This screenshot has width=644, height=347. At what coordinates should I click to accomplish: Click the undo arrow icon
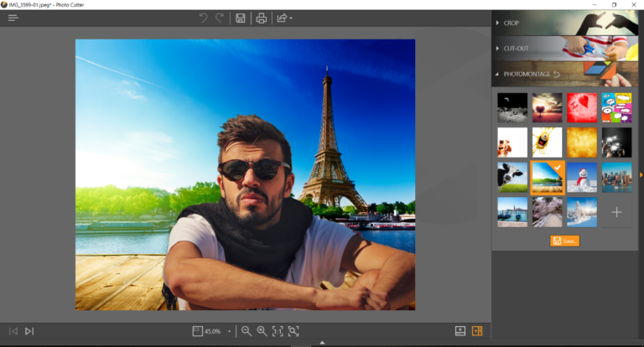[203, 18]
